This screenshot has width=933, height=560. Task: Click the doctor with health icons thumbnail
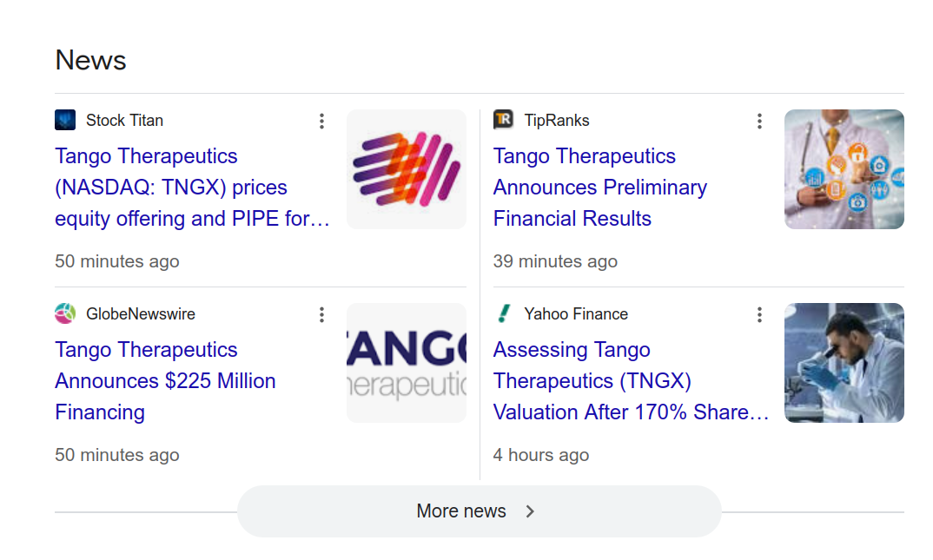point(844,169)
